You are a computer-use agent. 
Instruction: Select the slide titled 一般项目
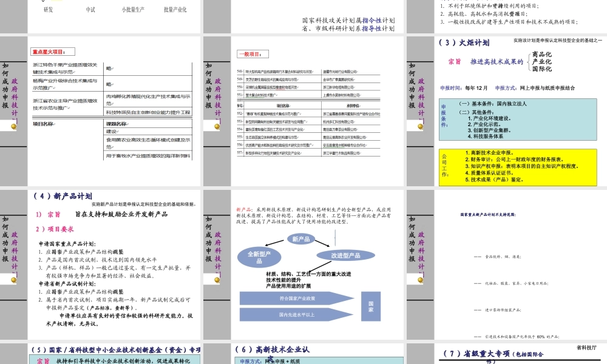click(303, 110)
